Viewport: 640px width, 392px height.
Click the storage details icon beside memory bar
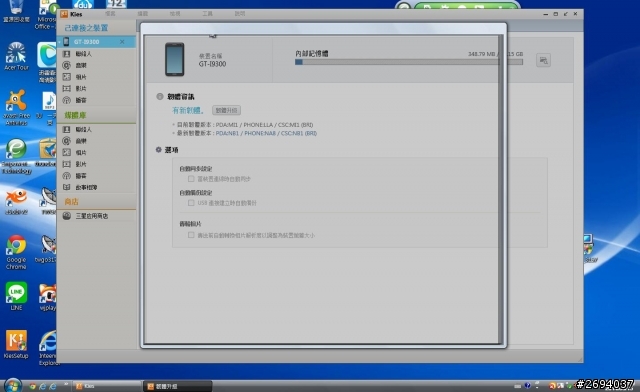pyautogui.click(x=543, y=60)
